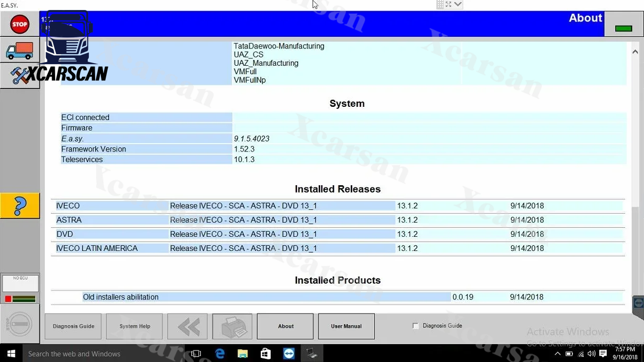Open File Explorer from the taskbar
This screenshot has height=362, width=644.
(243, 354)
